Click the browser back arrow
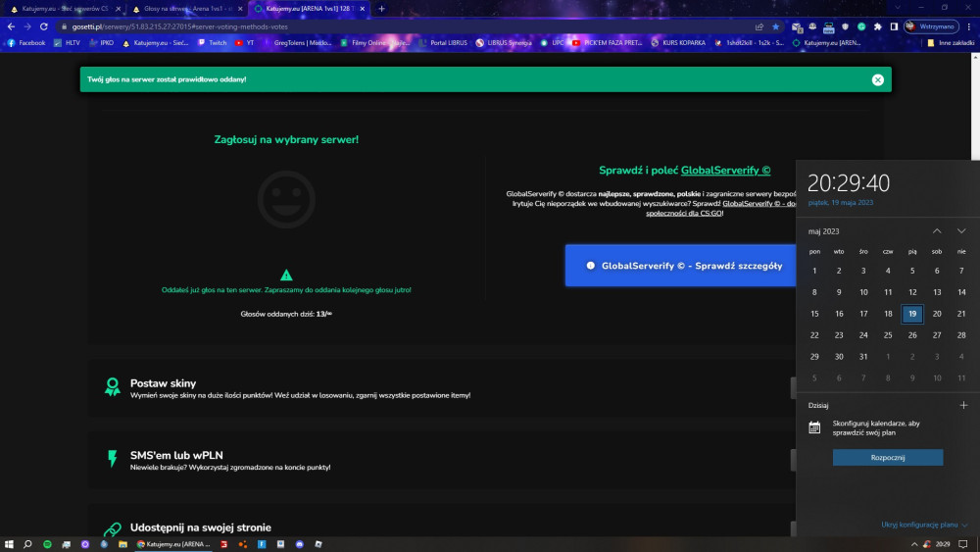The image size is (980, 552). tap(11, 26)
